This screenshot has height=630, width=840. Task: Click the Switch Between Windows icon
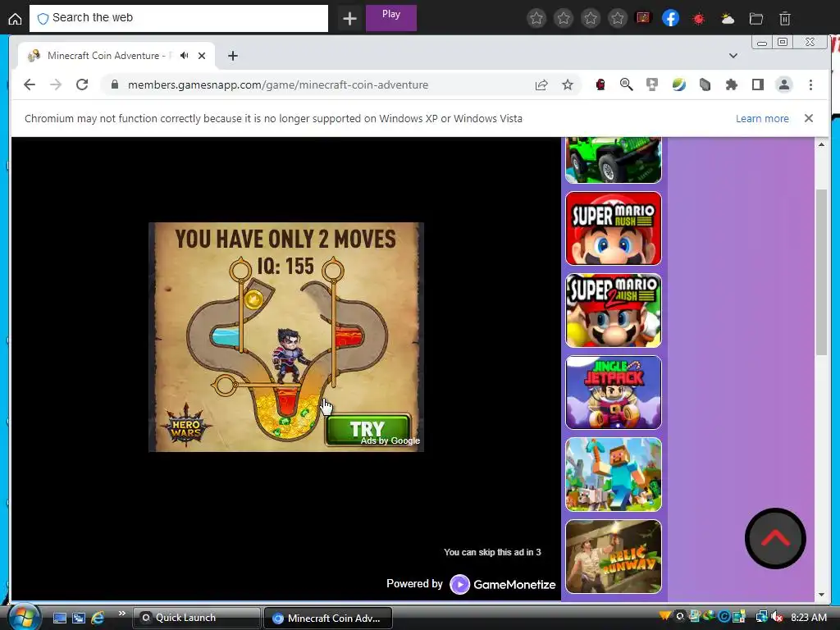click(78, 618)
